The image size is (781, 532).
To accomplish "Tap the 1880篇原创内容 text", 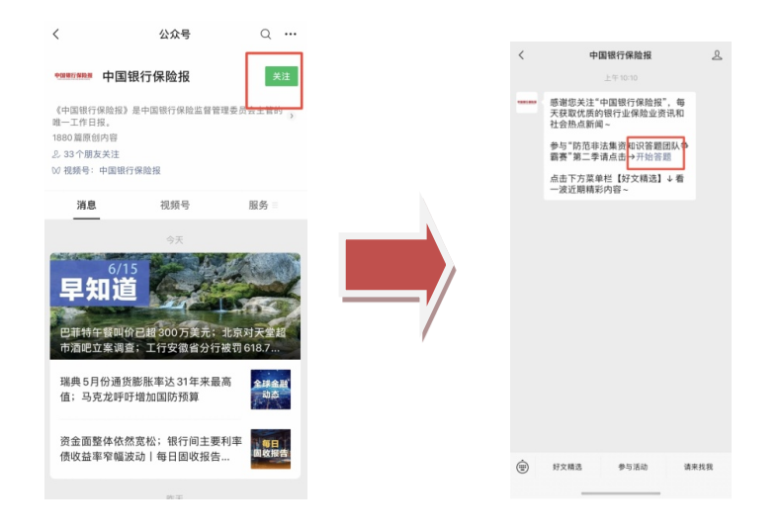I will [85, 137].
